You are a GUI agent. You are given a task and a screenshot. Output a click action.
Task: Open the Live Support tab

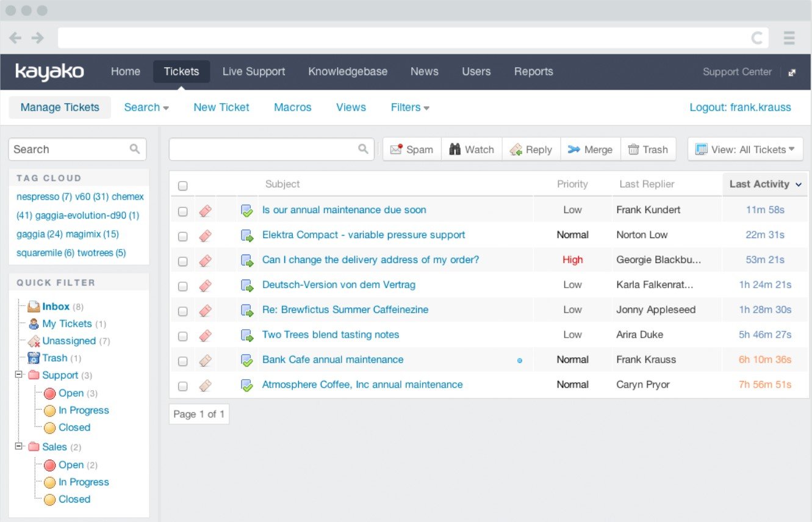[x=254, y=71]
